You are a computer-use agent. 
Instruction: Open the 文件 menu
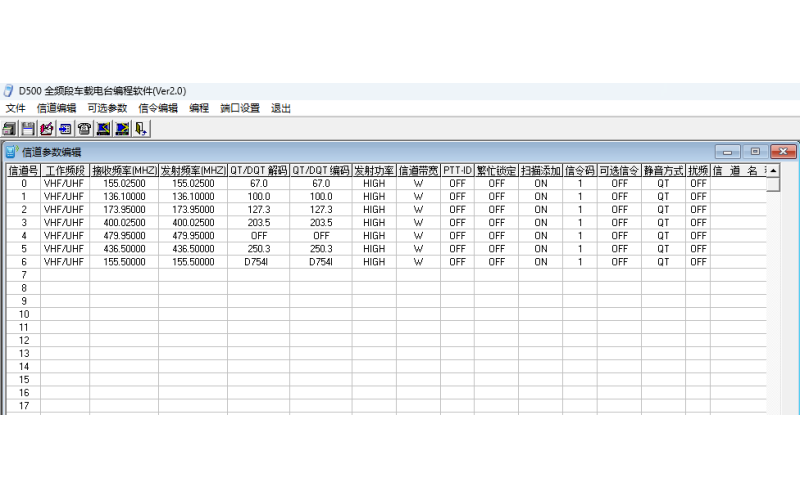tap(15, 108)
